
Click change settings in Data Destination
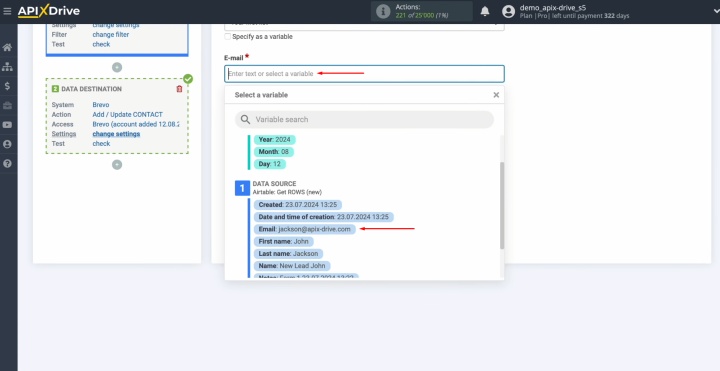(x=116, y=134)
